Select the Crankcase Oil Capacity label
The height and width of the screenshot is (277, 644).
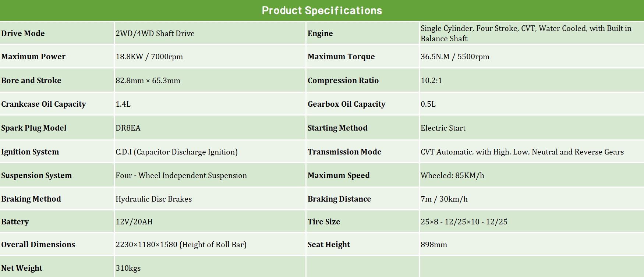(x=43, y=104)
